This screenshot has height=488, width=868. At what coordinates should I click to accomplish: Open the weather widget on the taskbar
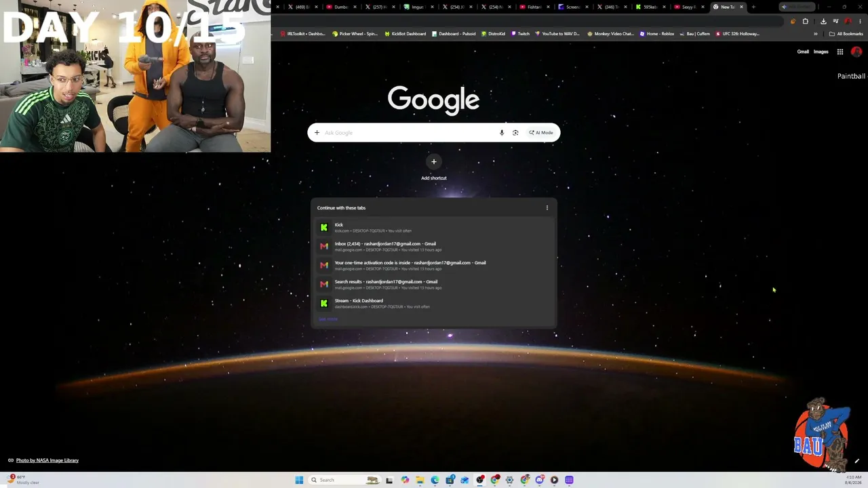[24, 479]
